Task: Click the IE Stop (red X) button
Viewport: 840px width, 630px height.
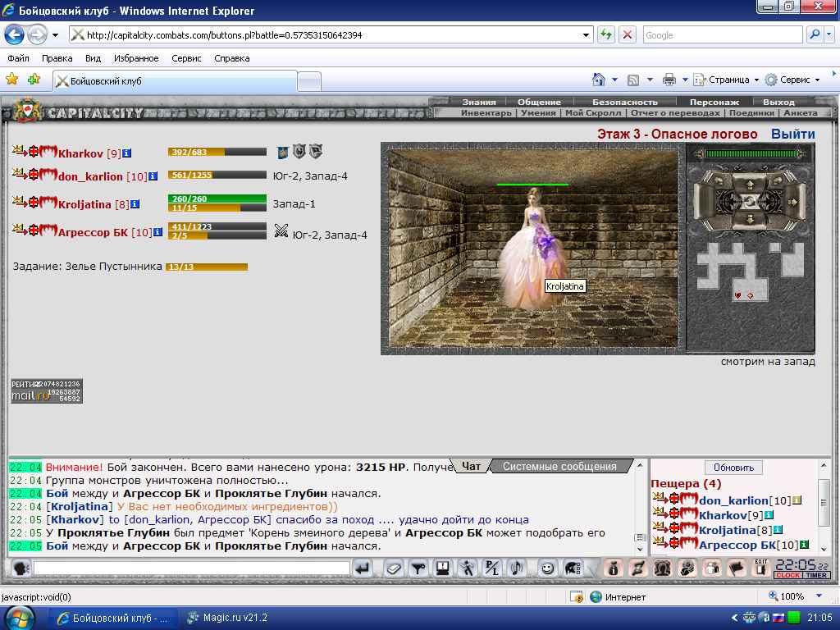Action: [x=627, y=34]
